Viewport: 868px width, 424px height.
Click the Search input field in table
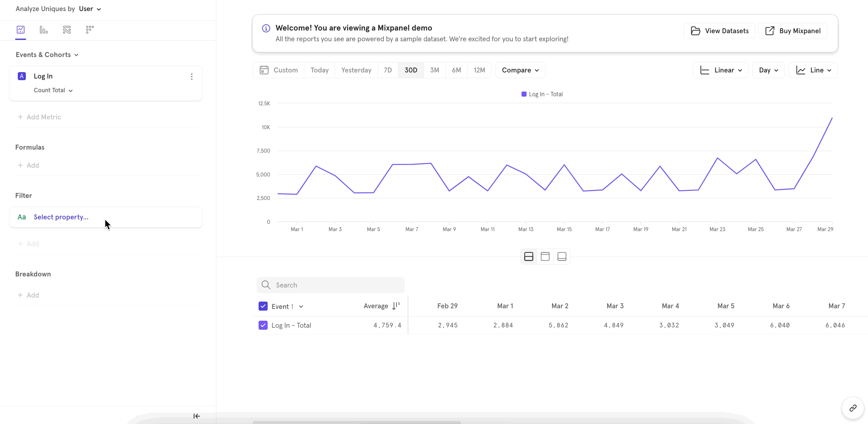(x=330, y=284)
